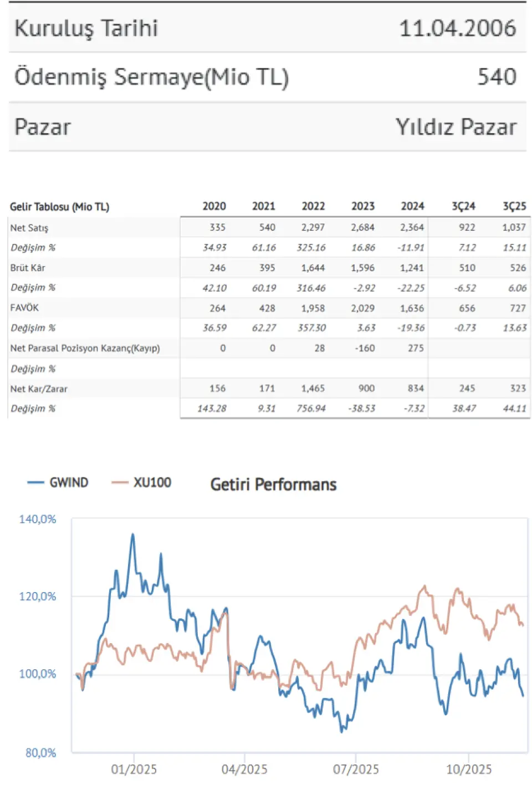Screen dimensions: 532x790
Task: Select the Net Satış row label
Action: click(x=29, y=228)
